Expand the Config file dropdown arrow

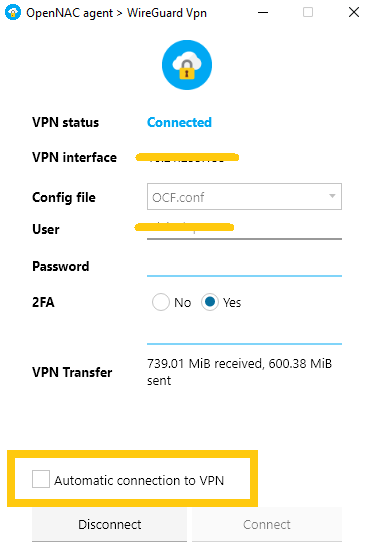coord(332,196)
